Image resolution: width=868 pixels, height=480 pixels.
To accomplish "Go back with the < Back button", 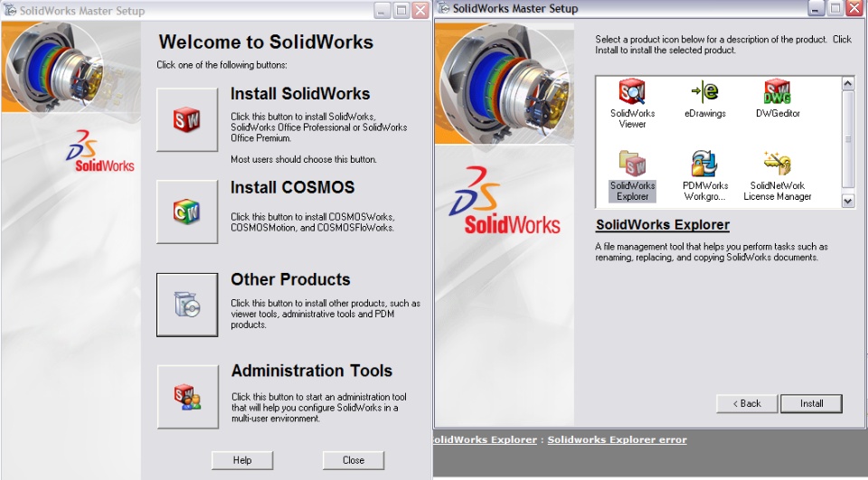I will point(747,403).
